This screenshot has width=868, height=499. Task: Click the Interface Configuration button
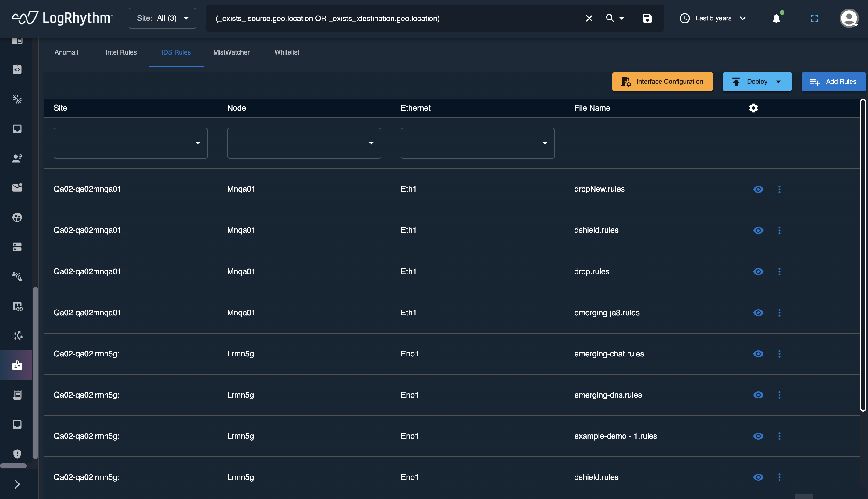662,82
